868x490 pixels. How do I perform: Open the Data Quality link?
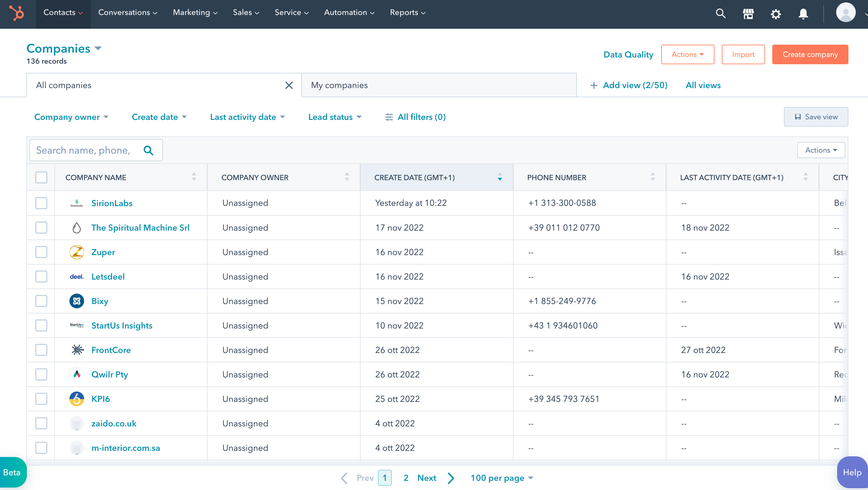coord(628,54)
